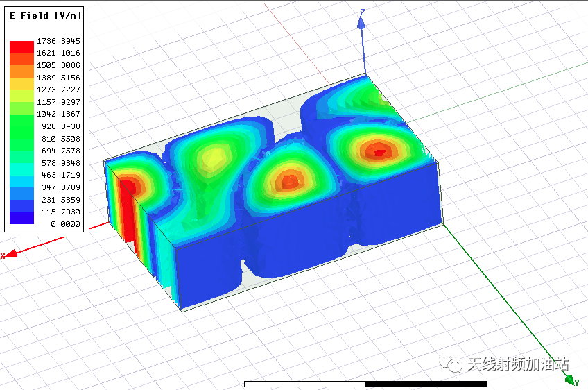
Task: Select the 0.0000 legend value
Action: tap(65, 224)
